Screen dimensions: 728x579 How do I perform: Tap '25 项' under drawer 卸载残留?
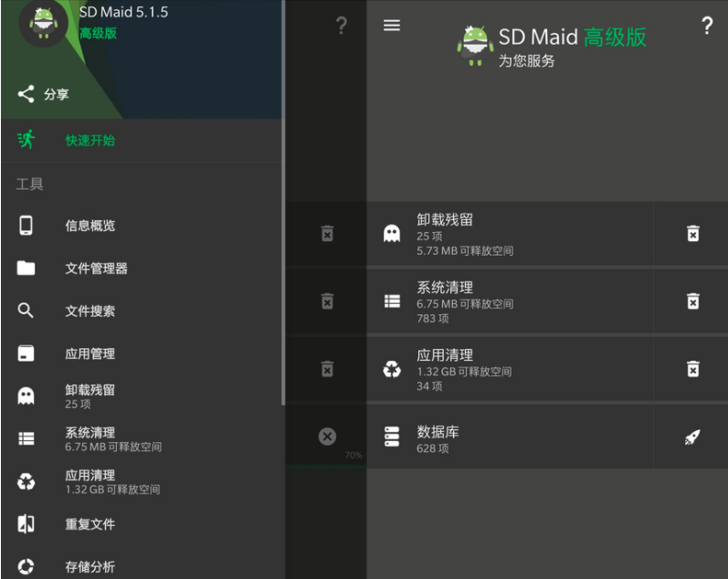click(x=78, y=404)
